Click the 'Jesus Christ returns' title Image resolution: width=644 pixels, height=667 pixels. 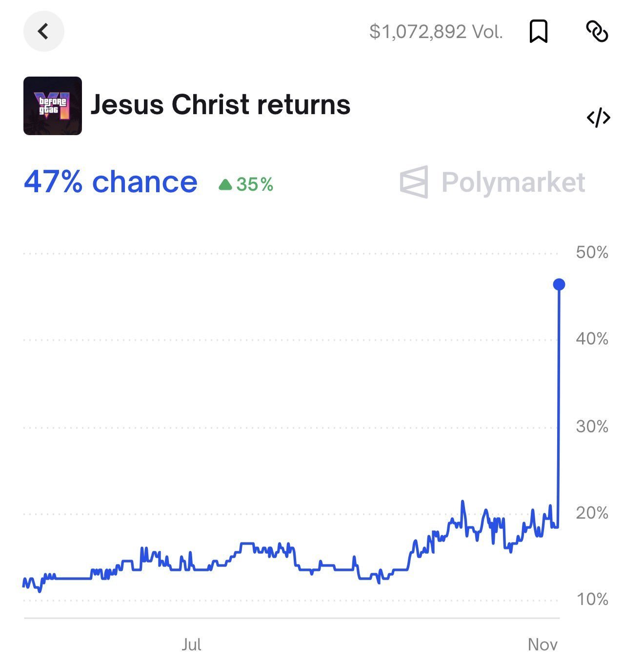(x=221, y=105)
